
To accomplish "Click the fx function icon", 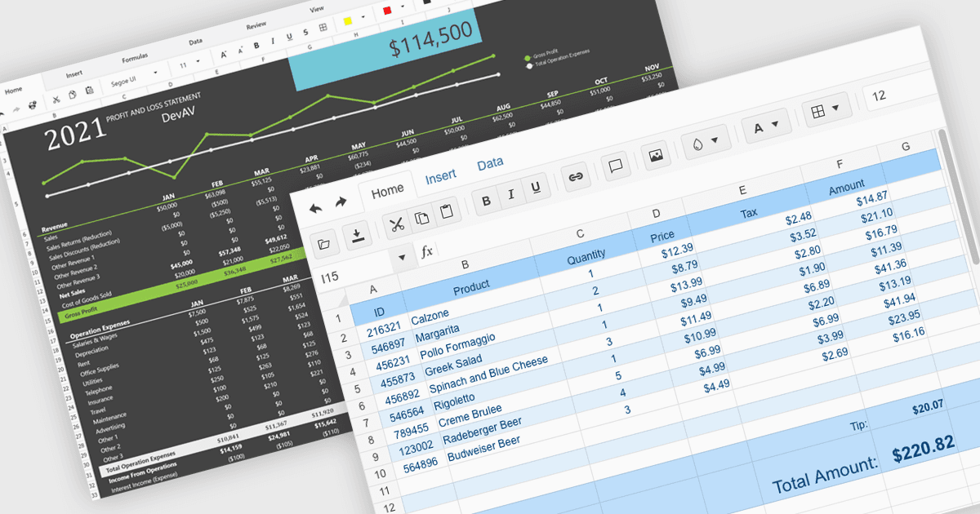I will pos(426,251).
